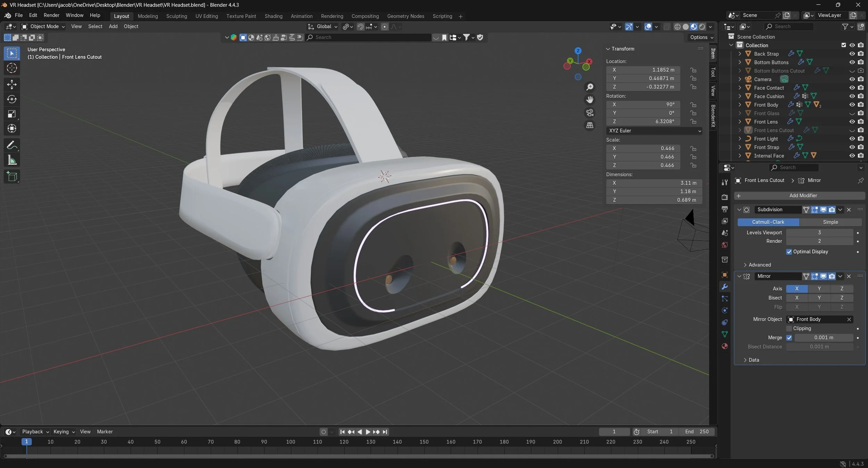Open the Modifiers wrench properties tab

pyautogui.click(x=725, y=287)
